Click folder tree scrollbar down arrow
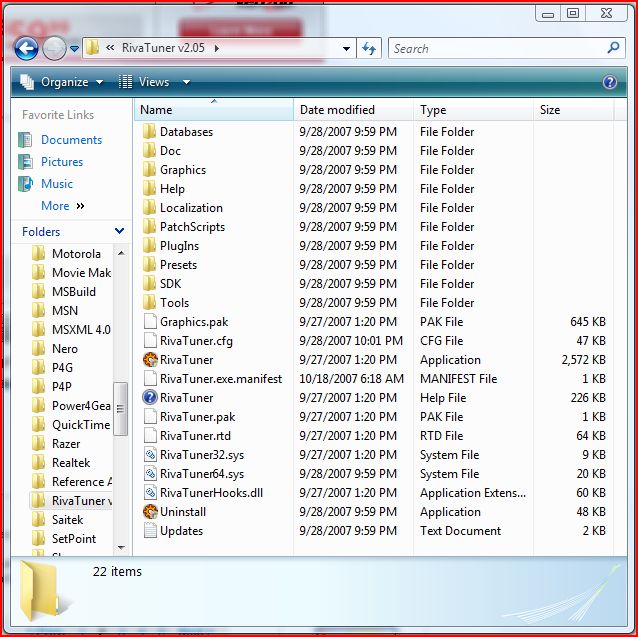The height and width of the screenshot is (637, 638). pyautogui.click(x=121, y=548)
